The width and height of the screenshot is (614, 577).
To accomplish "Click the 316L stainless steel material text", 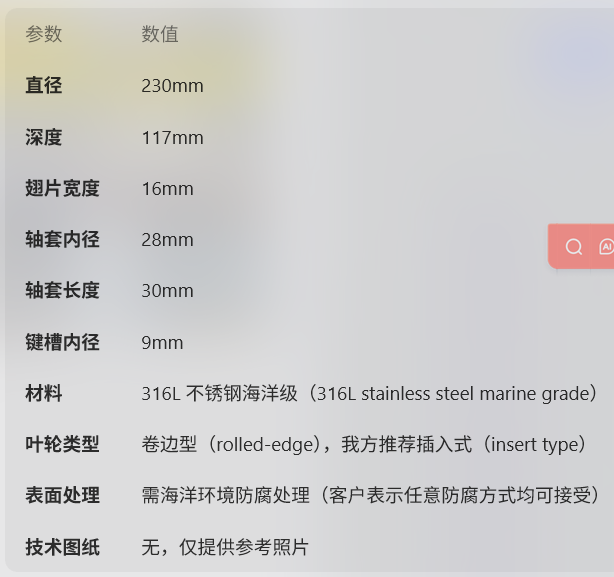I will pyautogui.click(x=369, y=393).
